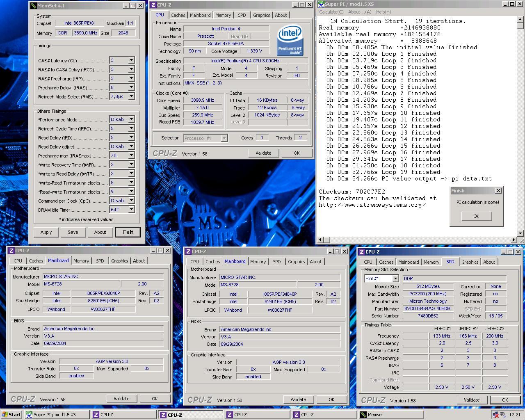Open Precharge Delay (tRAS) dropdown
525x420 pixels.
coord(131,87)
